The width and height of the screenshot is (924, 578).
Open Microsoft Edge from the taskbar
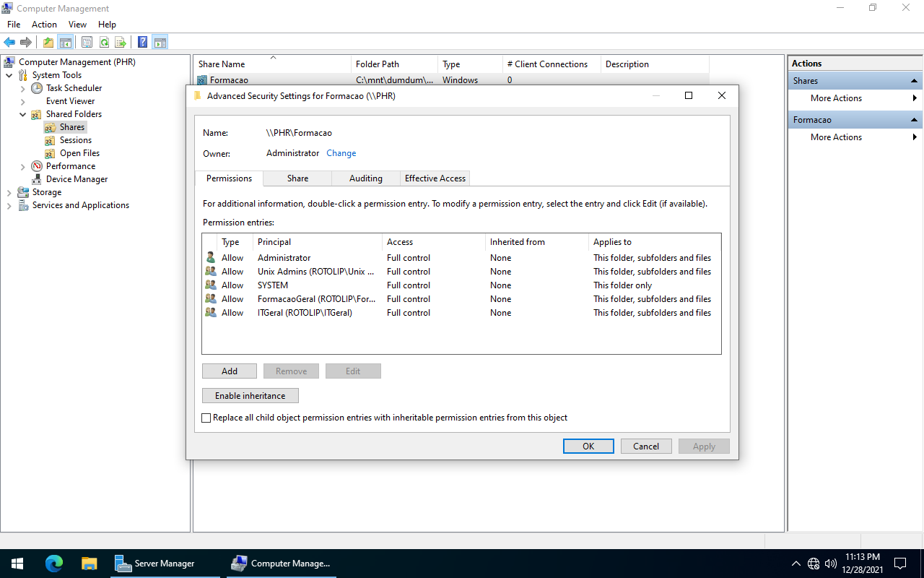point(54,564)
